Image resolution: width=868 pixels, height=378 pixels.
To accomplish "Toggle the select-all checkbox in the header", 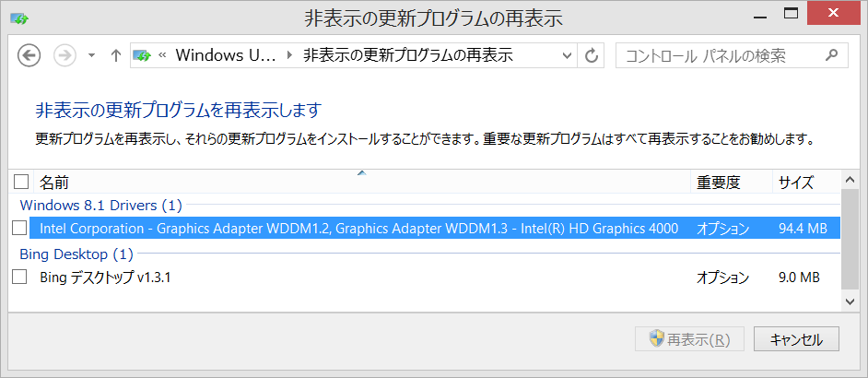I will click(21, 182).
